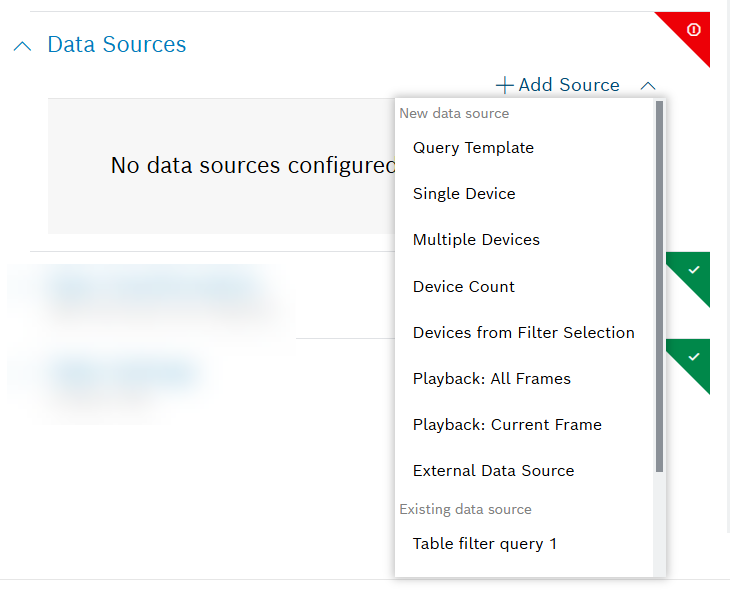Click the plus icon beside Add Source

(x=505, y=86)
